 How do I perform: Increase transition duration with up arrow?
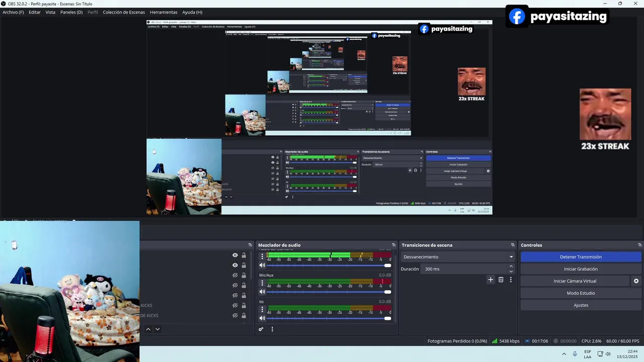pos(511,266)
